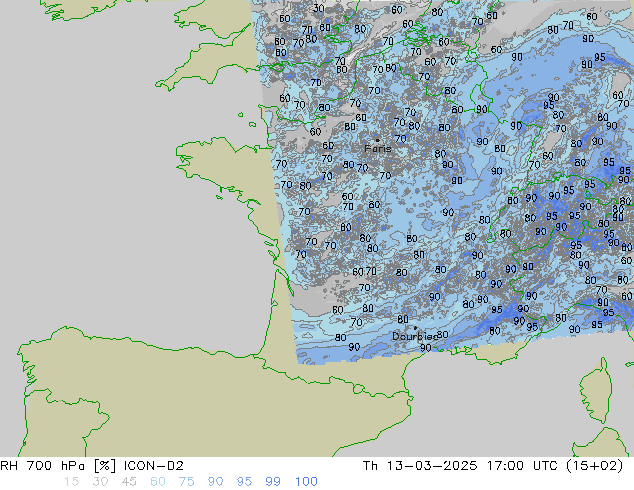
Task: Click legend value 60 in color scale
Action: [x=158, y=482]
